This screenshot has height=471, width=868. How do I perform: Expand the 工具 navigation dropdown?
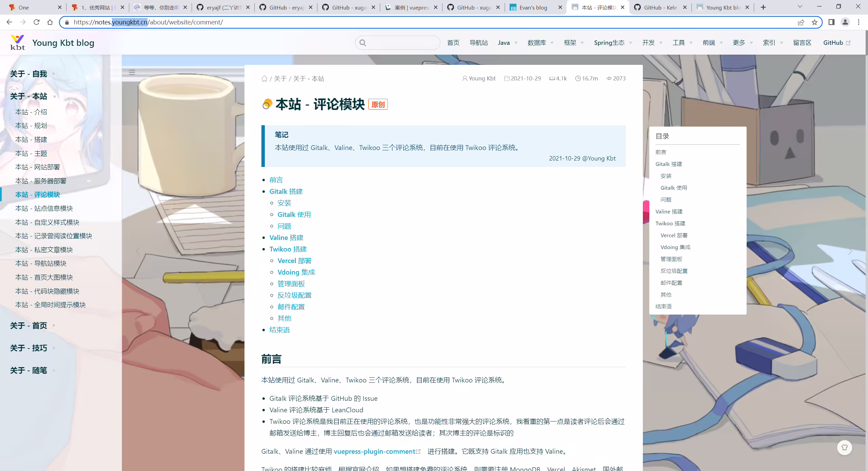pos(683,43)
